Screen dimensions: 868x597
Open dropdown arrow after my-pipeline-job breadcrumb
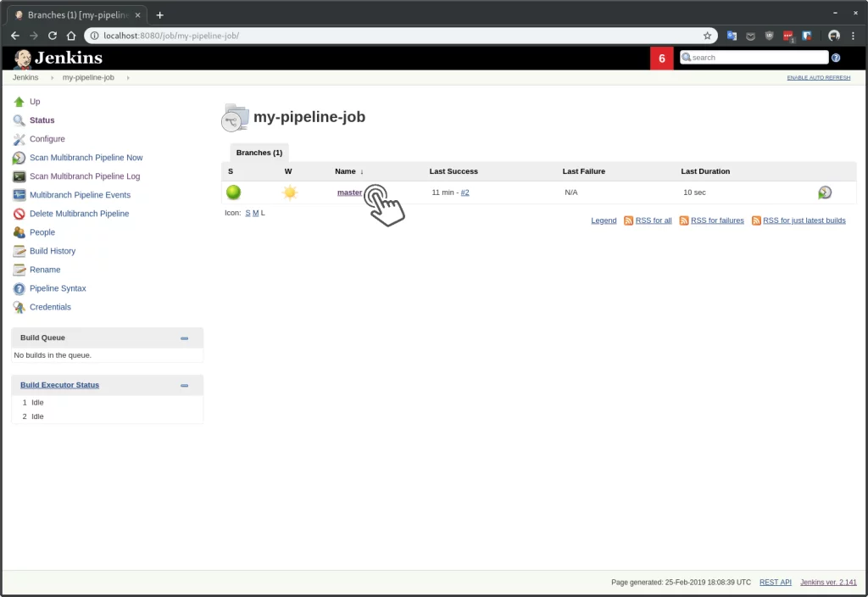point(128,77)
